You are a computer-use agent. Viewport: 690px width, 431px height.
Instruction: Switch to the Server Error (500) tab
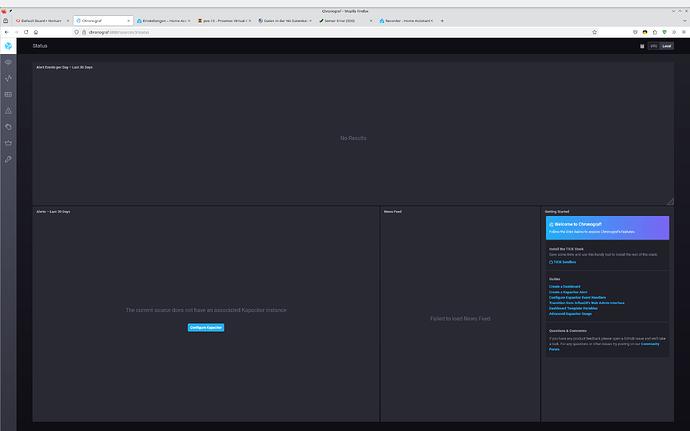tap(345, 21)
